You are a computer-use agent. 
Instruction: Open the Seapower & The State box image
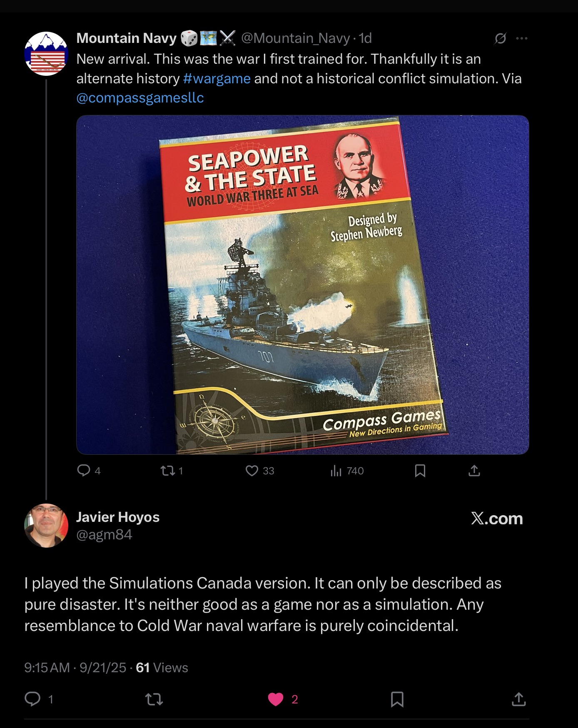pos(303,285)
